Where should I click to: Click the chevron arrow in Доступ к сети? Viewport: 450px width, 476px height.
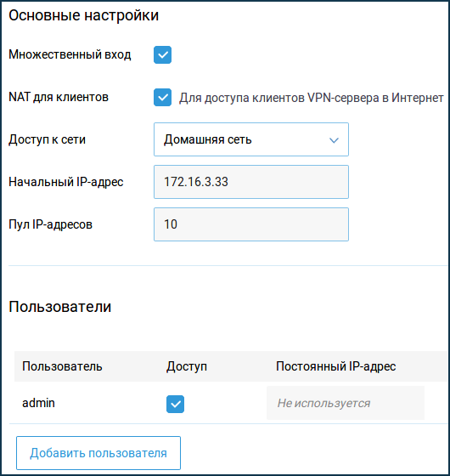(334, 140)
